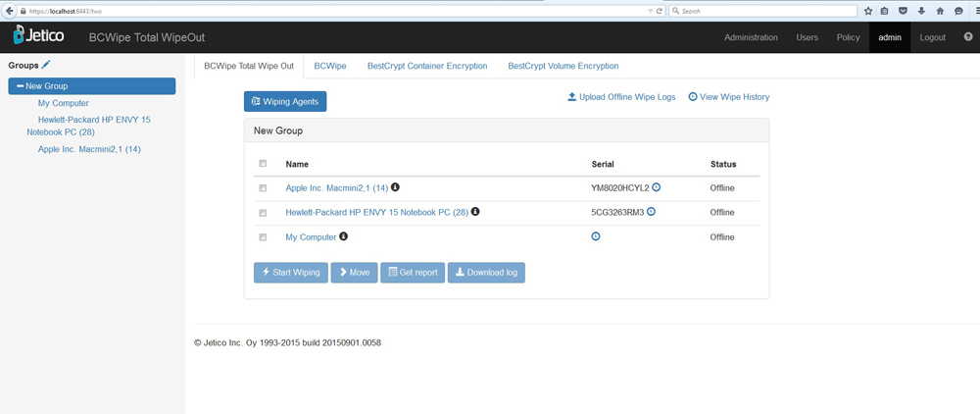
Task: Check the box for Hewlett-Packard HP ENVY 15
Action: point(263,213)
